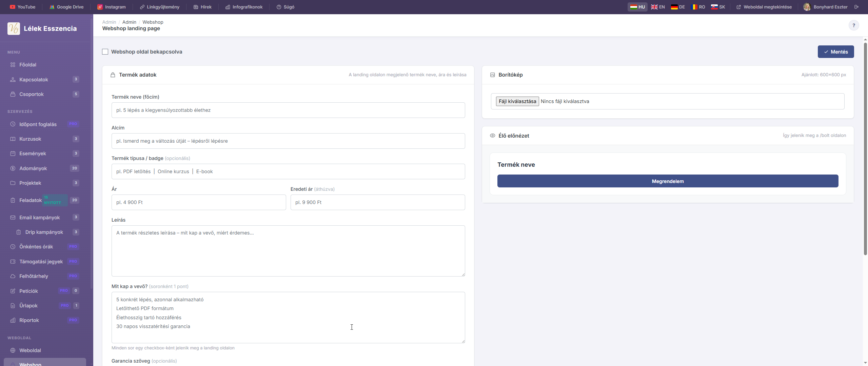Open Infografikonok from top bar
This screenshot has height=366, width=868.
[244, 7]
